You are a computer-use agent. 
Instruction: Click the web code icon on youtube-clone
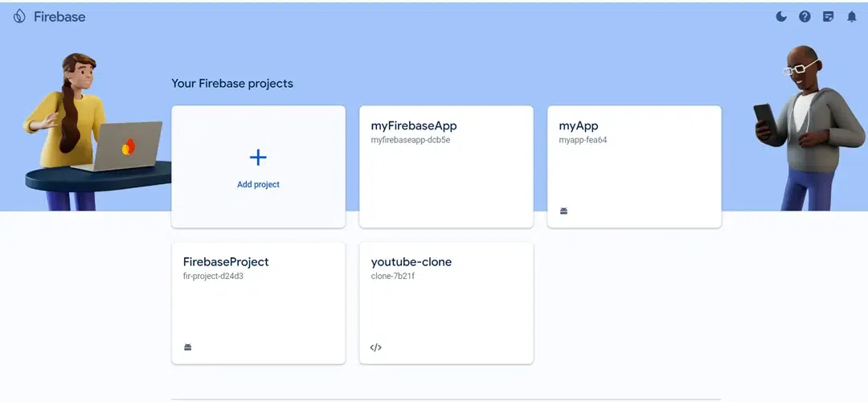point(376,348)
